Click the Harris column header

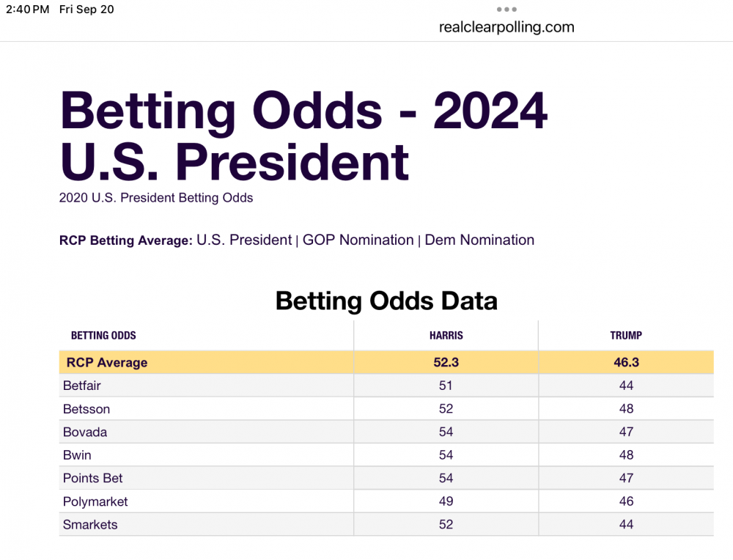coord(446,336)
